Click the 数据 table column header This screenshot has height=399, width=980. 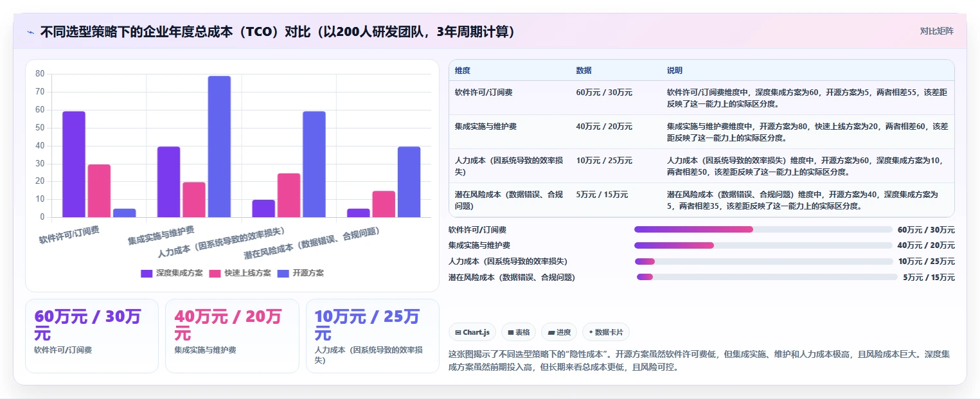point(584,70)
